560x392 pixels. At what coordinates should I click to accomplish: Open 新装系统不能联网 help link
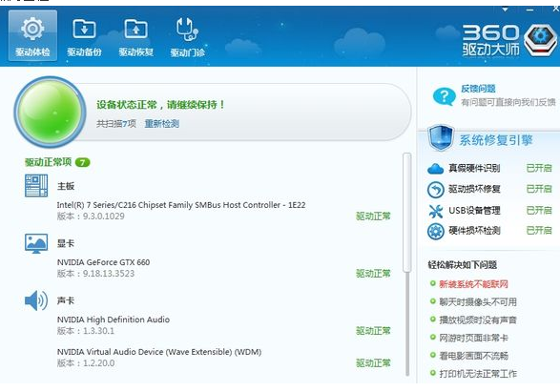click(473, 284)
